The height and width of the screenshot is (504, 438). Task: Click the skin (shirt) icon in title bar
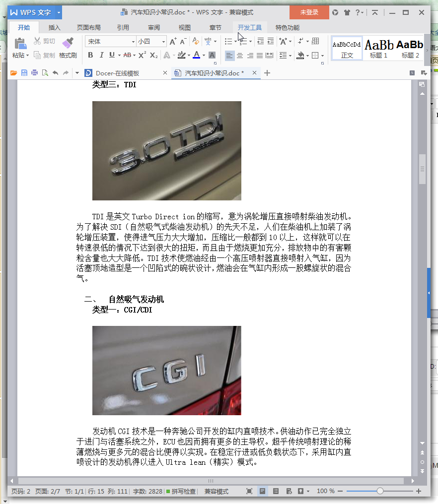[347, 12]
